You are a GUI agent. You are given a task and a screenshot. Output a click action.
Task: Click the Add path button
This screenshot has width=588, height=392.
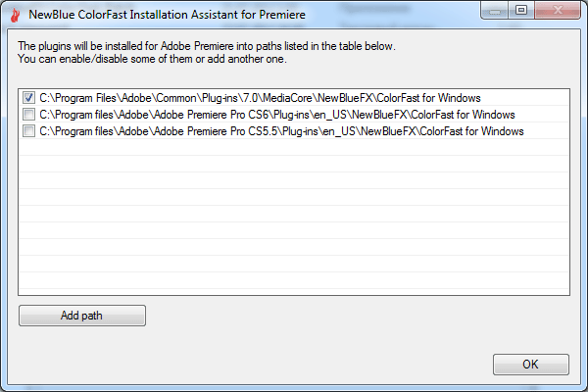click(x=82, y=316)
